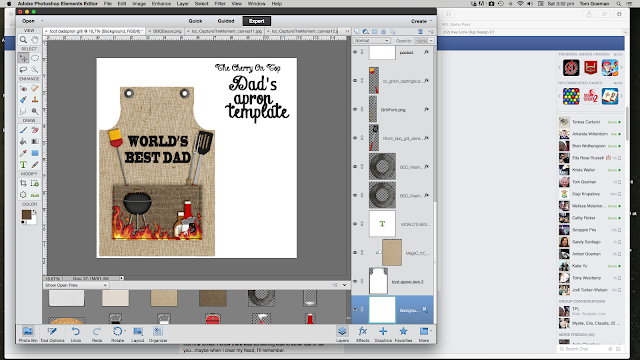Open the Graphics panel icon
The image size is (640, 360).
(383, 333)
